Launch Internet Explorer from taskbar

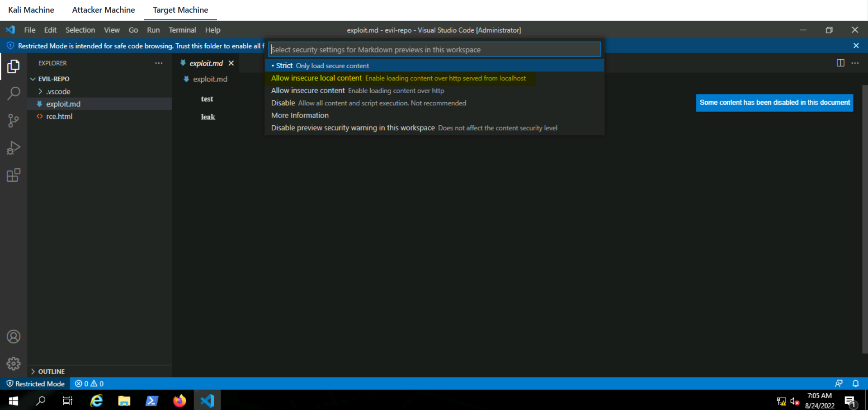tap(96, 401)
